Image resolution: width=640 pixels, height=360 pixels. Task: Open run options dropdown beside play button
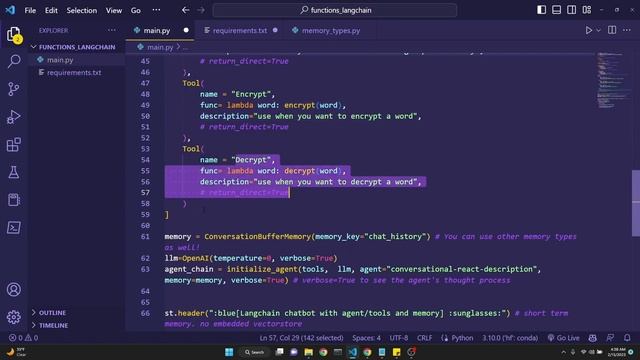pos(598,30)
